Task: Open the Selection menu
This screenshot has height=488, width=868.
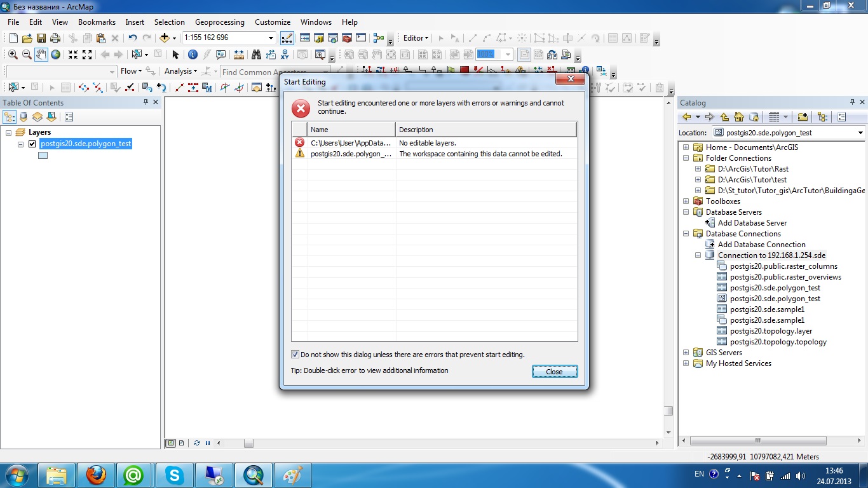Action: pyautogui.click(x=170, y=22)
